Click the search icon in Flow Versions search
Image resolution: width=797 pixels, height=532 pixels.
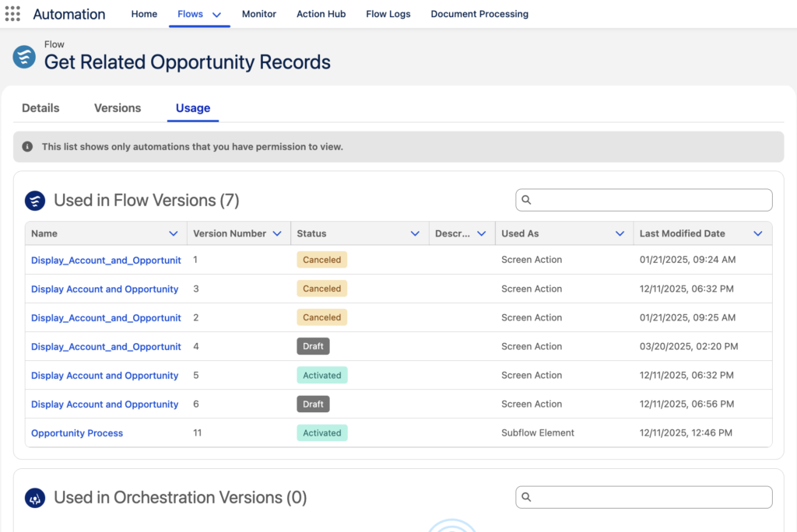[526, 200]
